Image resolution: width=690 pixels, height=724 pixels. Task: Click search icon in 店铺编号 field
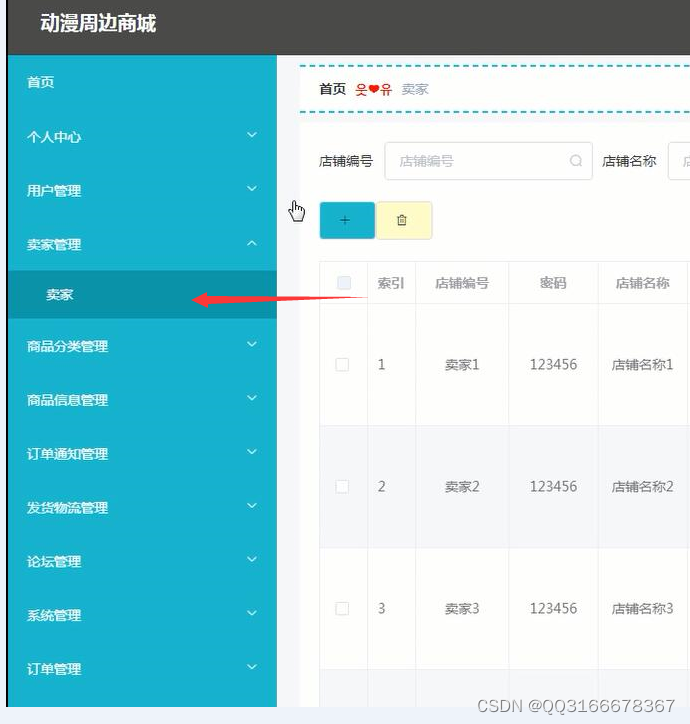click(575, 161)
